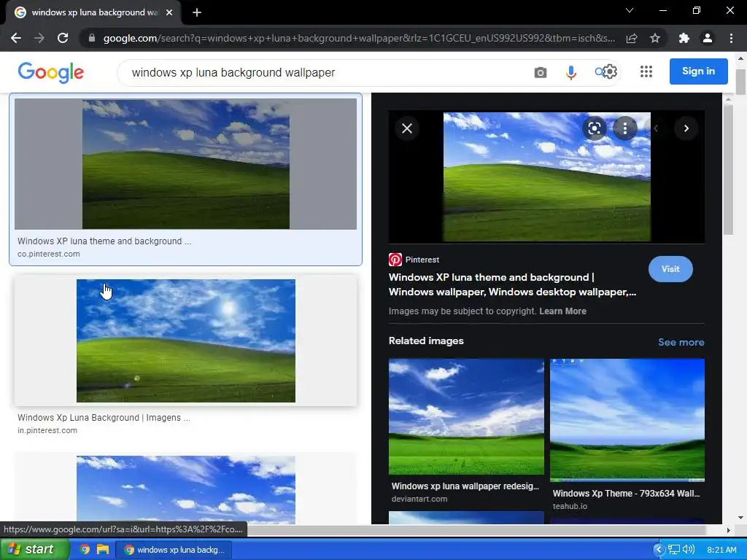
Task: Close the image preview panel
Action: pos(407,128)
